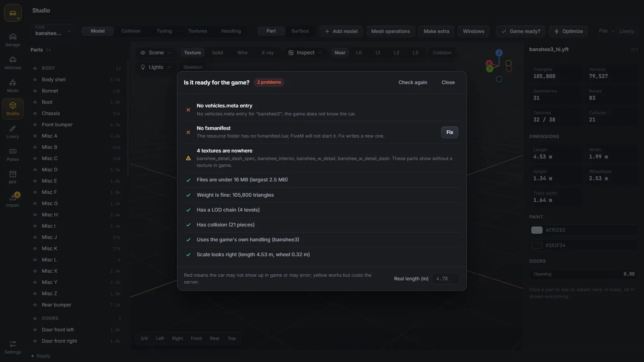The width and height of the screenshot is (644, 362).
Task: Click Check again in the dialog
Action: [413, 82]
